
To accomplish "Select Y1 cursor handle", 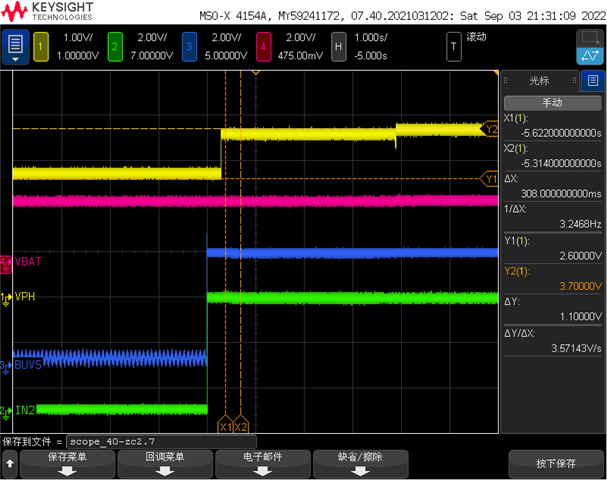I will tap(489, 179).
